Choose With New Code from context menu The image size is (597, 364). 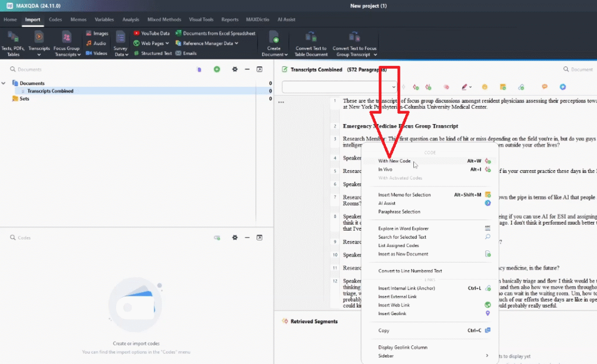(x=394, y=161)
